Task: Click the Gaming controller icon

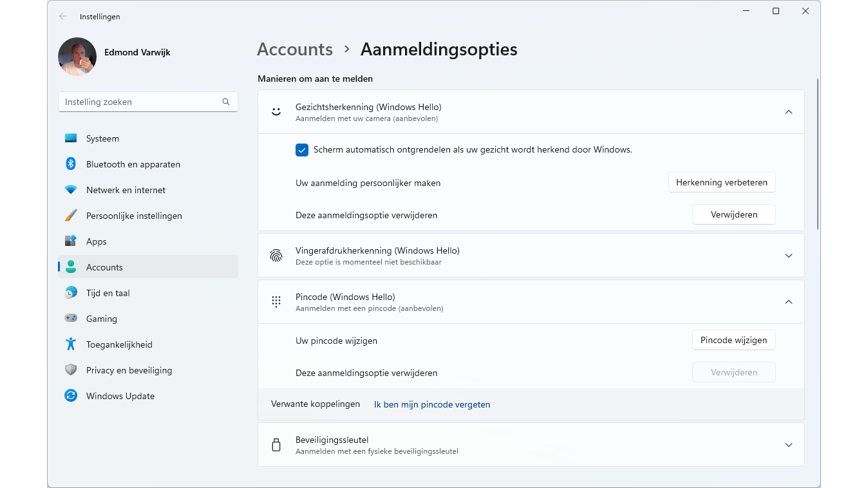Action: pos(71,319)
